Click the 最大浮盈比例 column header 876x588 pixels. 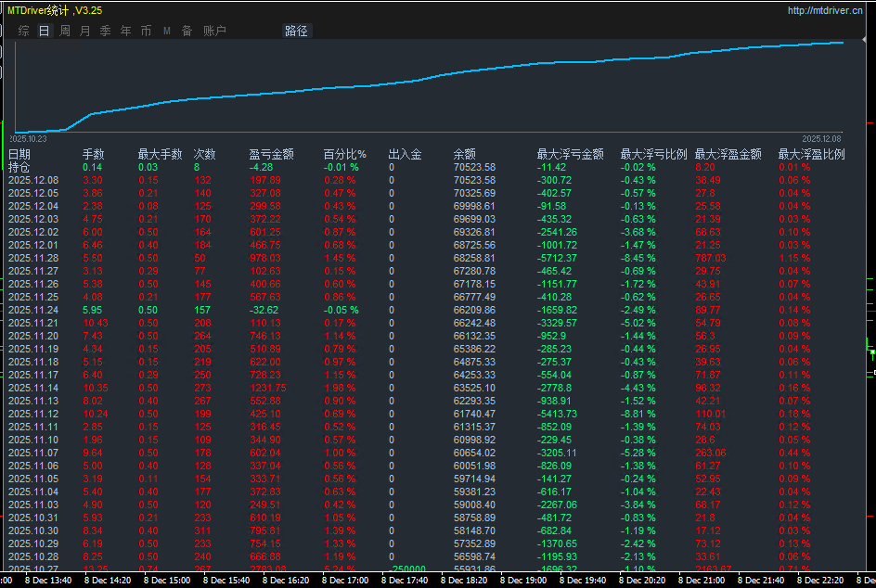click(812, 154)
